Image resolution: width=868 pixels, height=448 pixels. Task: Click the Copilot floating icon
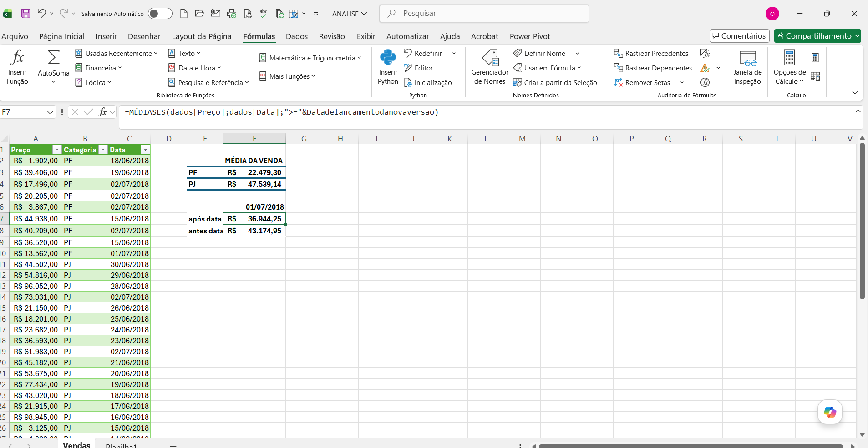tap(830, 412)
